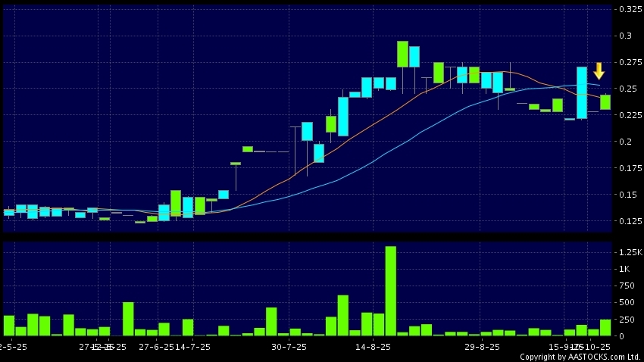
Task: Select the 14-8-25 date label
Action: 373,346
